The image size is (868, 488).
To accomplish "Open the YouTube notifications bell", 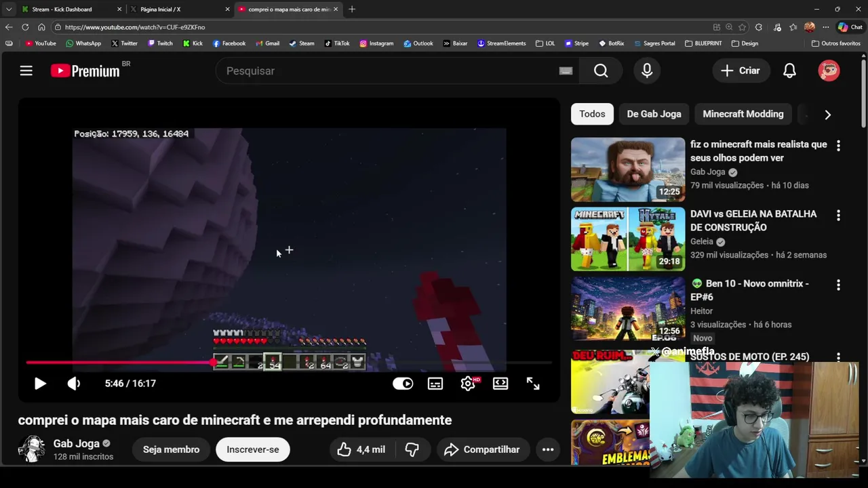I will [789, 70].
